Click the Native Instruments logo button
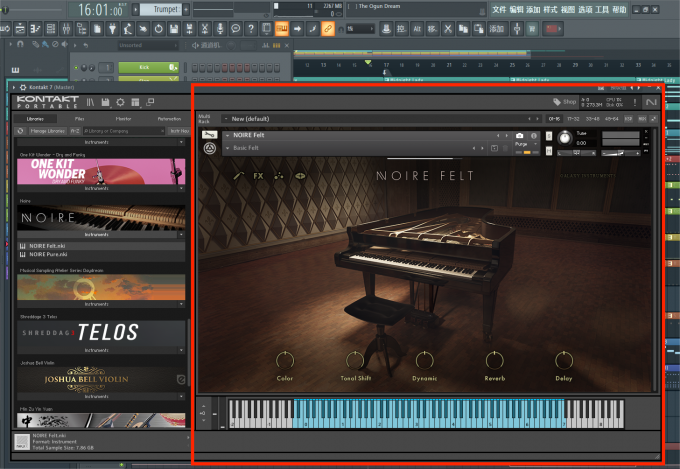Image resolution: width=680 pixels, height=469 pixels. 651,102
